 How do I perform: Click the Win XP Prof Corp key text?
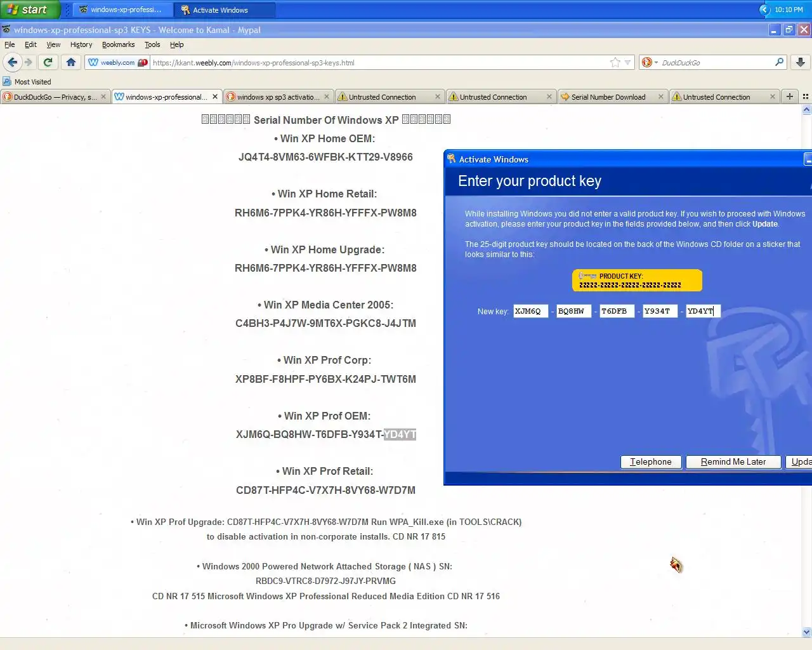point(325,379)
